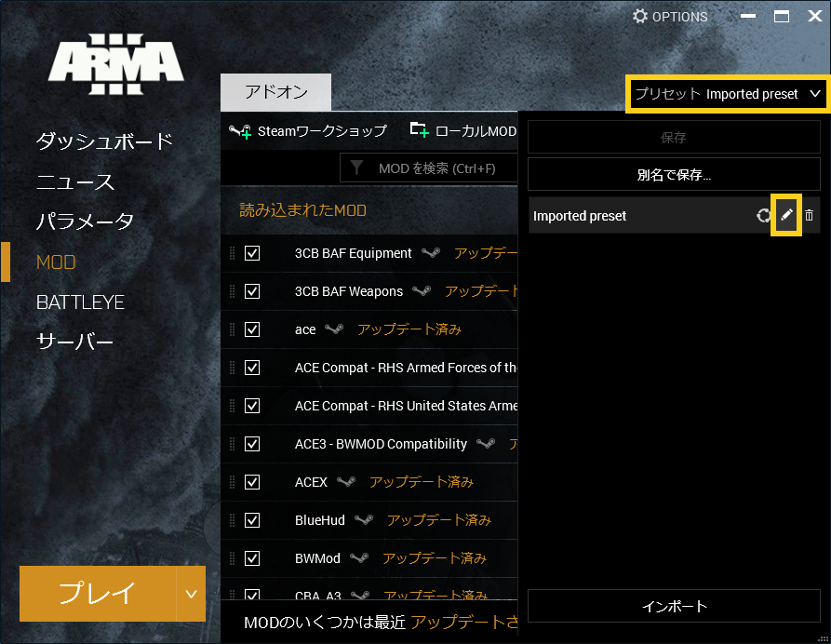
Task: Uncheck the 3CB BAF Weapons mod
Action: click(x=252, y=291)
